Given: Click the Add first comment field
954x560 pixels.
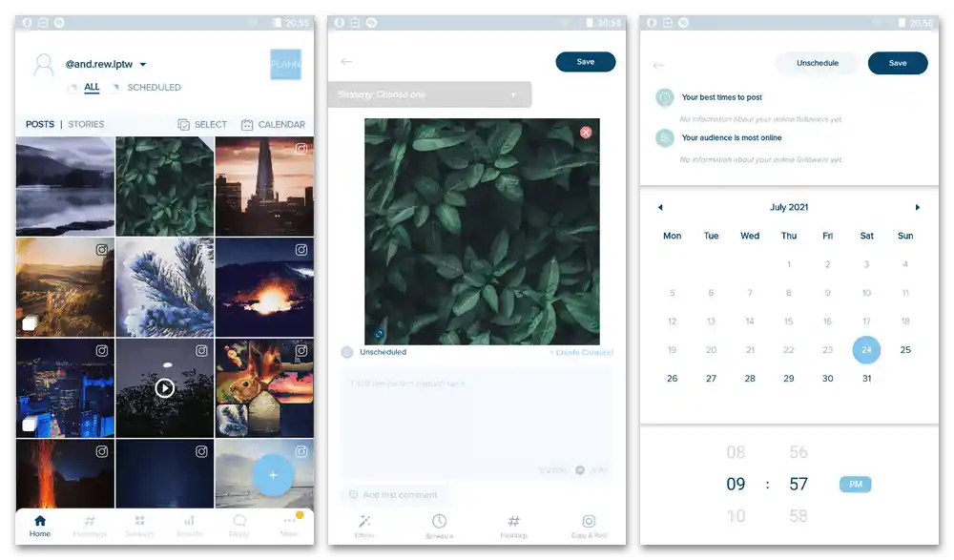Looking at the screenshot, I should (x=394, y=495).
